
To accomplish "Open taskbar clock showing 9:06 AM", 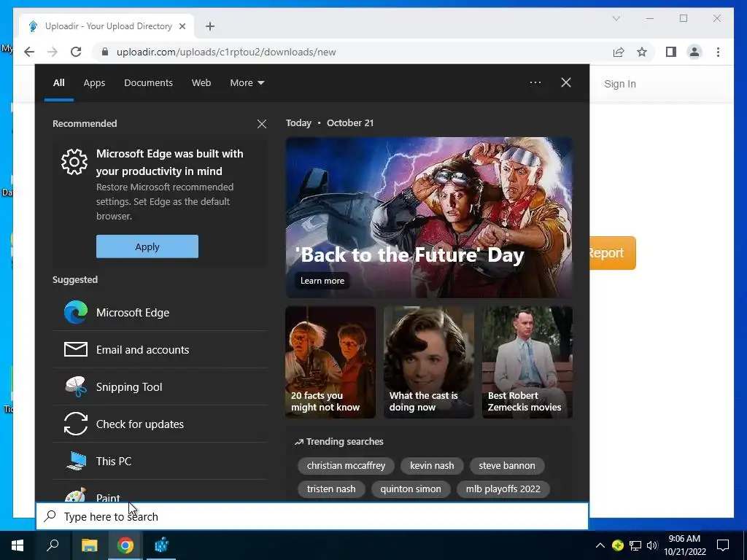I will (x=684, y=545).
